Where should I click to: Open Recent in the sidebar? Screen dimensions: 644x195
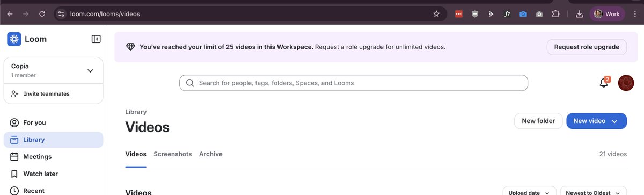pos(53,190)
